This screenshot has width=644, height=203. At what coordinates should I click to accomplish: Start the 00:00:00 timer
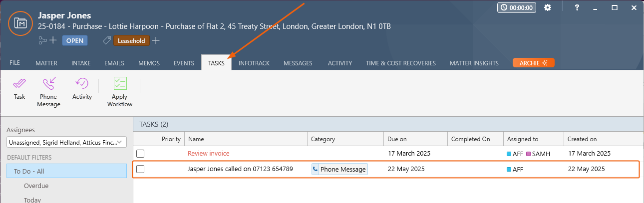coord(517,7)
